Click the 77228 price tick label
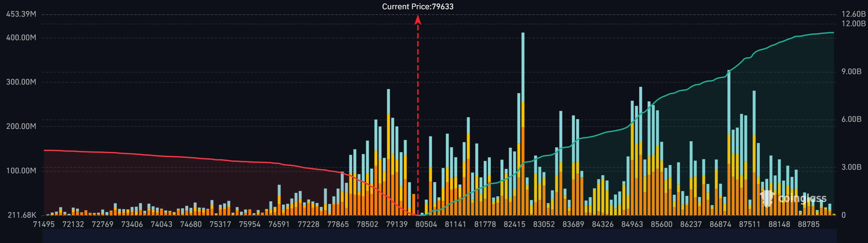 (x=309, y=225)
